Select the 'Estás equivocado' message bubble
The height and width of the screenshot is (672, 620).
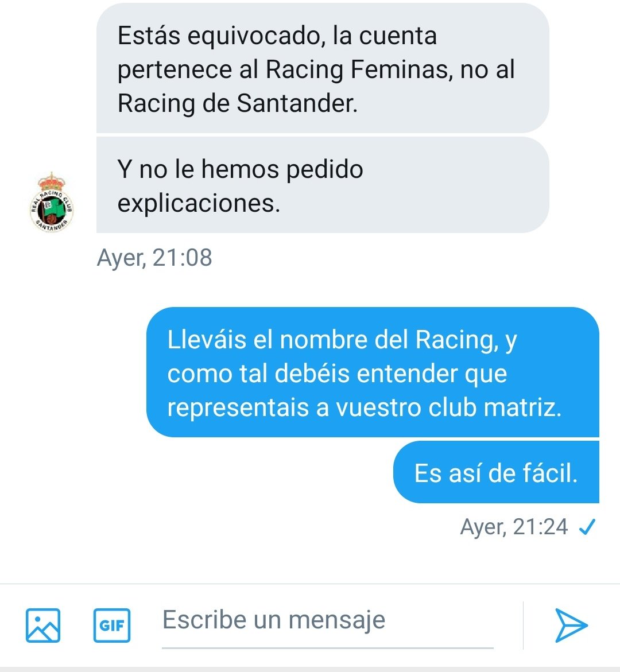tap(323, 68)
